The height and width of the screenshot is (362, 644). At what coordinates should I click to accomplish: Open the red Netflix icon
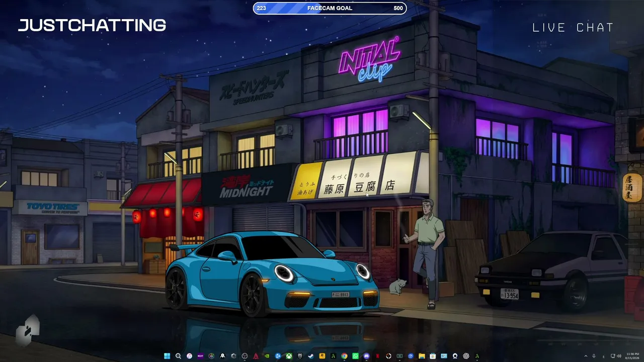[377, 356]
